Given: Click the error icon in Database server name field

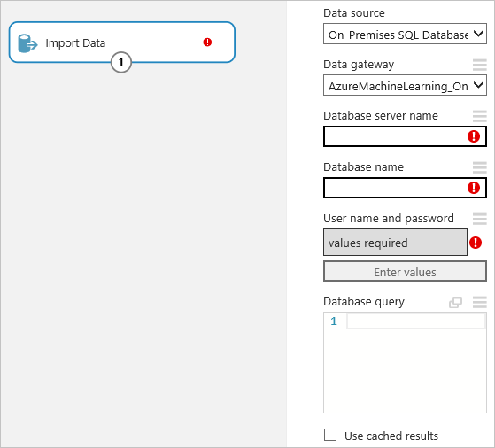Looking at the screenshot, I should pos(474,136).
